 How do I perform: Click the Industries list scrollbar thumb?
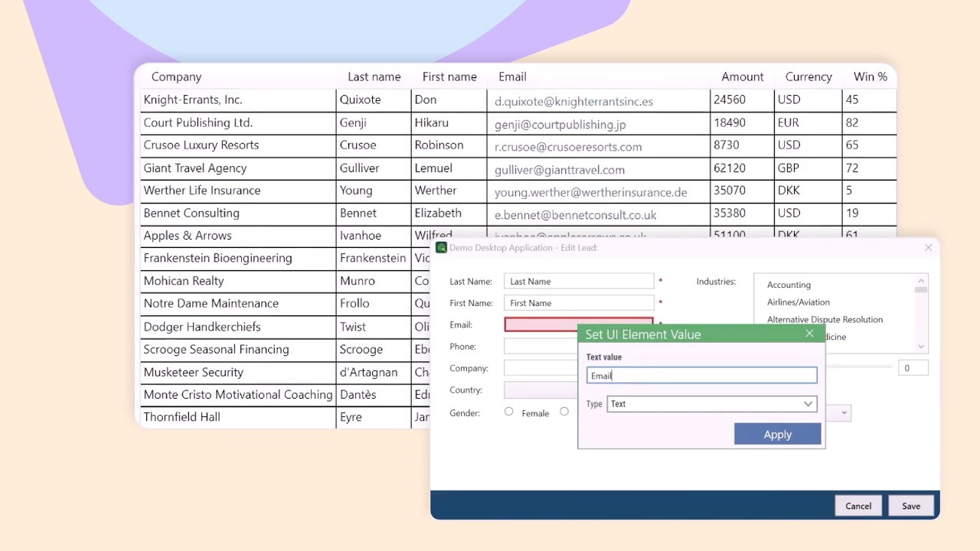tap(921, 290)
